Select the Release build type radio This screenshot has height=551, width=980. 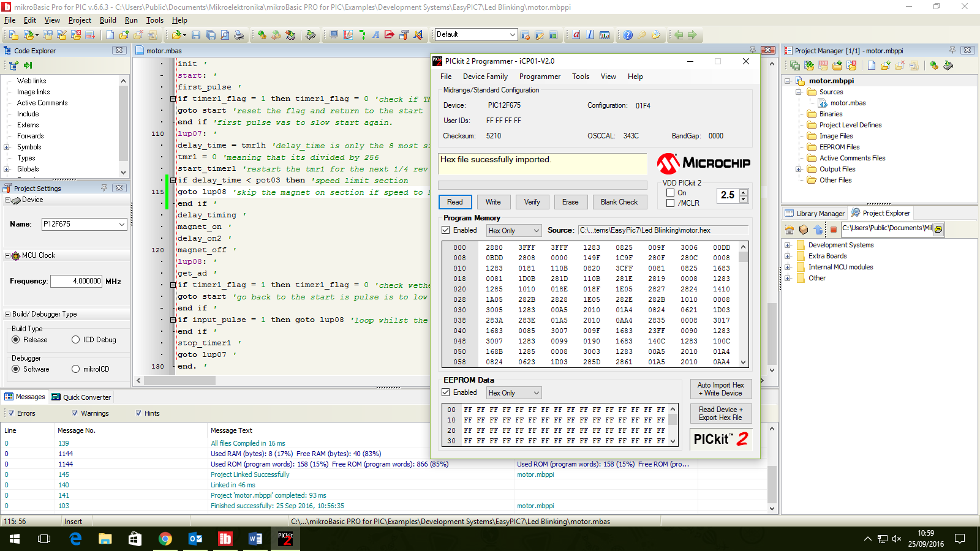pyautogui.click(x=16, y=340)
